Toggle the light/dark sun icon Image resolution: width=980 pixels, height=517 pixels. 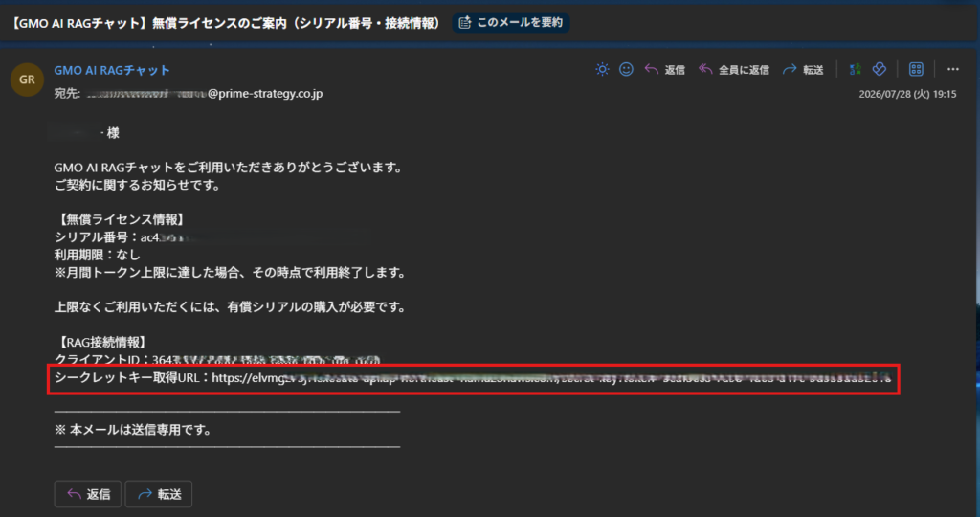pos(602,69)
